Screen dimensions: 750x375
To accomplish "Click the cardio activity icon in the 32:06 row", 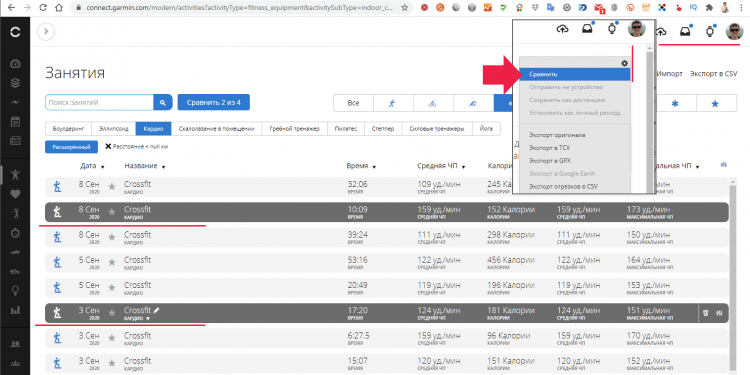I will click(x=57, y=187).
